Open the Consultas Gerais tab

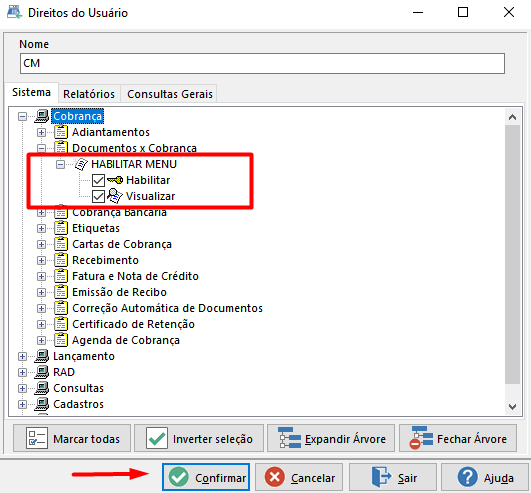tap(170, 94)
